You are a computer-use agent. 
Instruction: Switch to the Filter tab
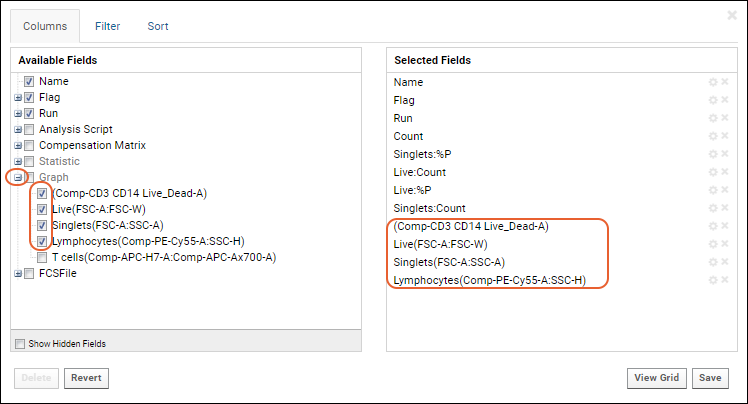(x=107, y=26)
